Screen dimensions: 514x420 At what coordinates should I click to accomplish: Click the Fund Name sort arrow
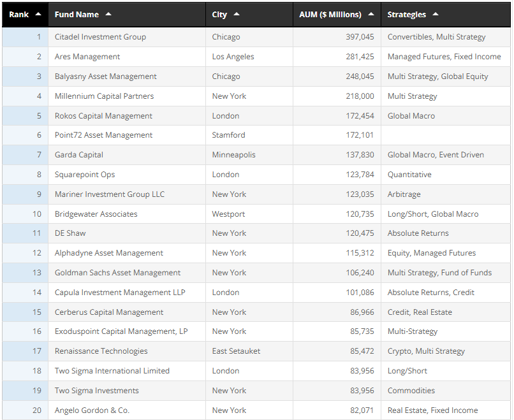[108, 14]
